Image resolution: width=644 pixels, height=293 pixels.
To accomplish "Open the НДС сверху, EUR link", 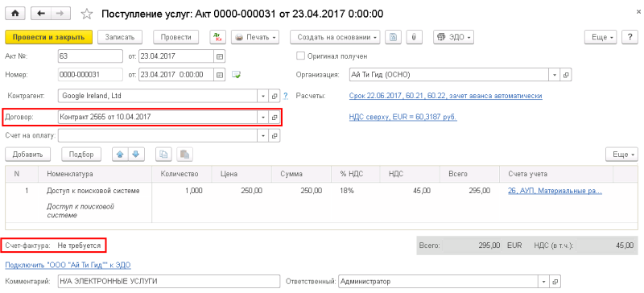I will click(x=403, y=117).
